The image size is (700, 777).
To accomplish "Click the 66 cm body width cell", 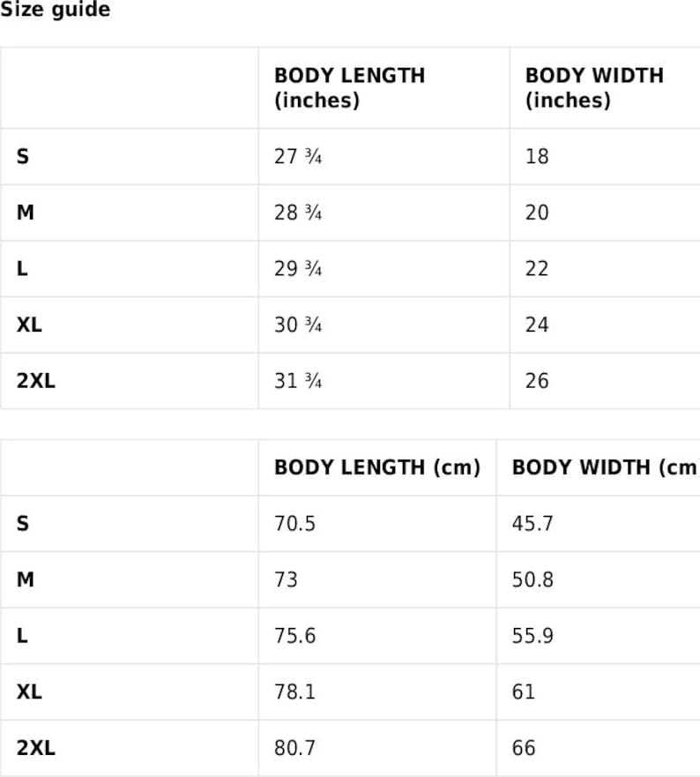I will pyautogui.click(x=524, y=748).
